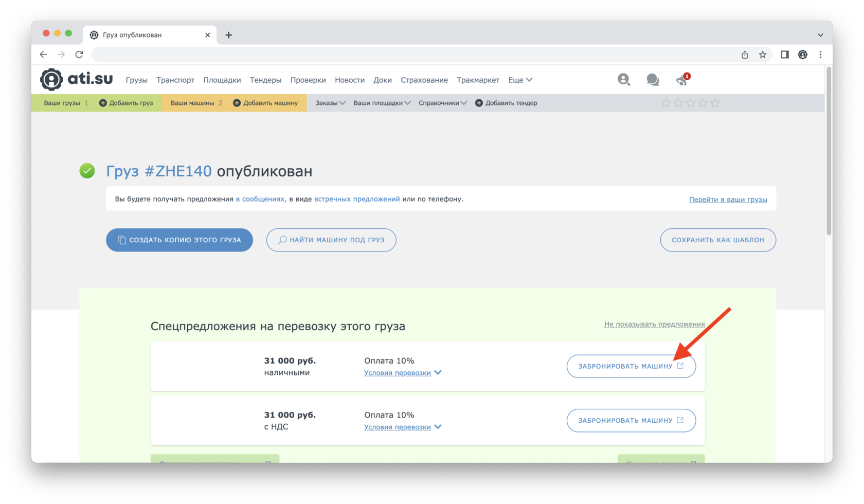Open the user profile icon
This screenshot has height=504, width=864.
click(x=623, y=79)
